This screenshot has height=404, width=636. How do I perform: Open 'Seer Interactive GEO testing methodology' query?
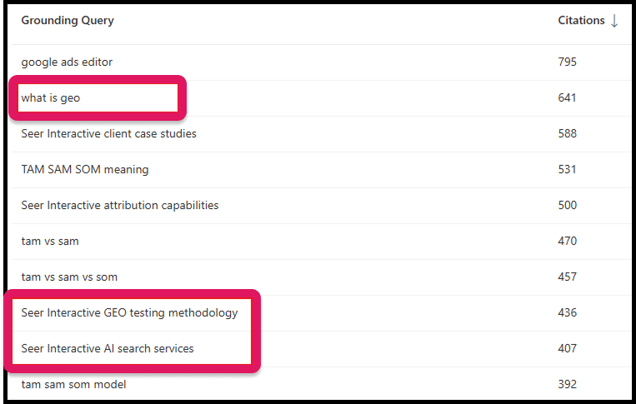point(130,313)
